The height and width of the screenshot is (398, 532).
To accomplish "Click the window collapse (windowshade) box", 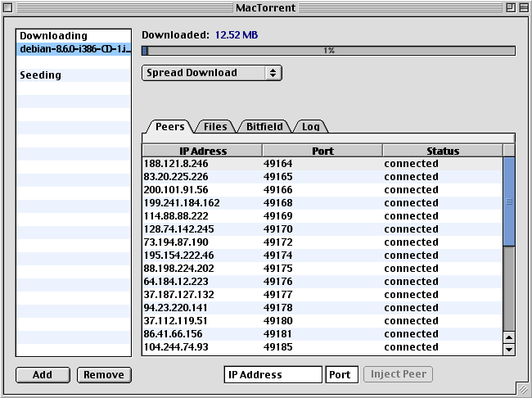I will (x=522, y=7).
